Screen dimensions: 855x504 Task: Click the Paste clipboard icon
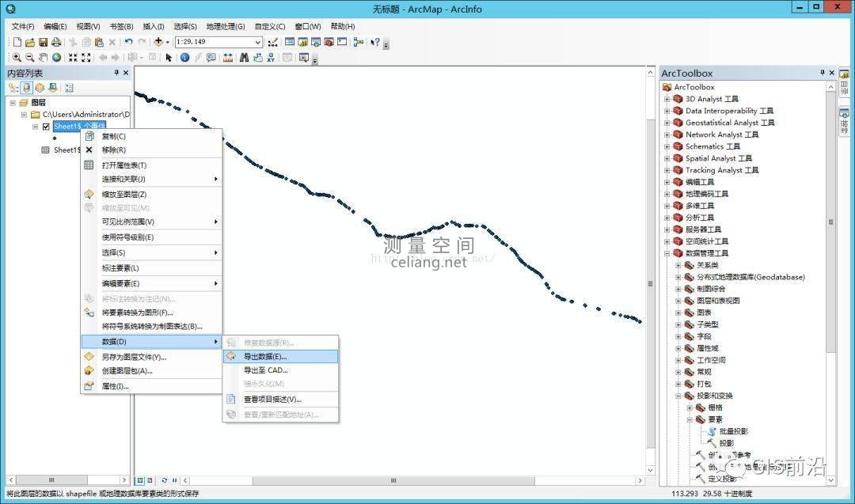pos(99,42)
